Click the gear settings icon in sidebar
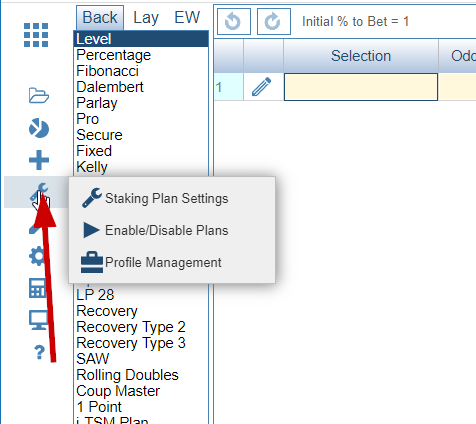 point(37,256)
